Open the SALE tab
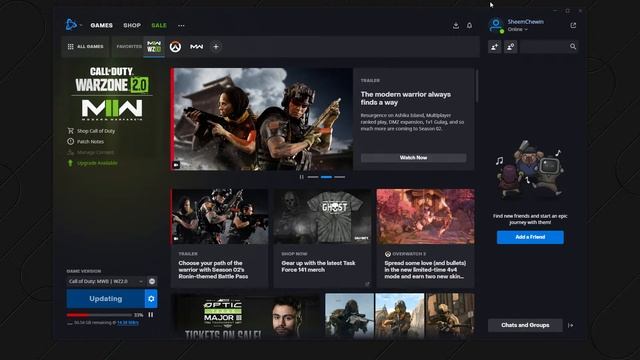640x360 pixels. point(159,25)
